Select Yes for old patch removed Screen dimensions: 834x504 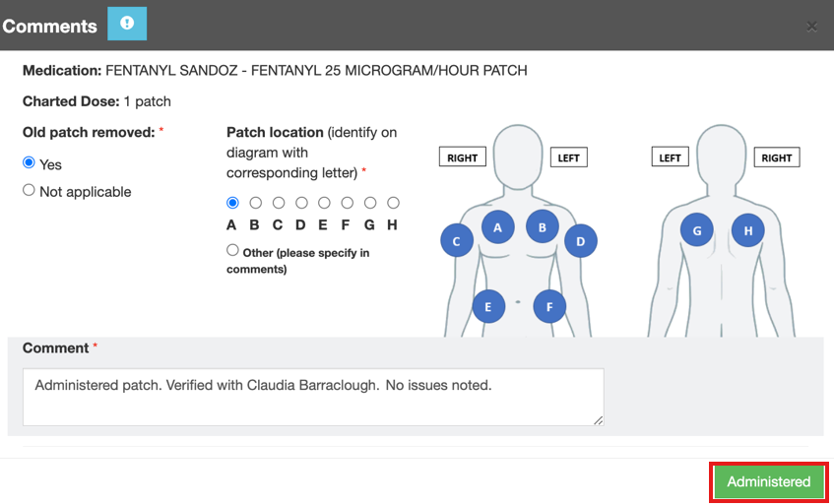(30, 162)
